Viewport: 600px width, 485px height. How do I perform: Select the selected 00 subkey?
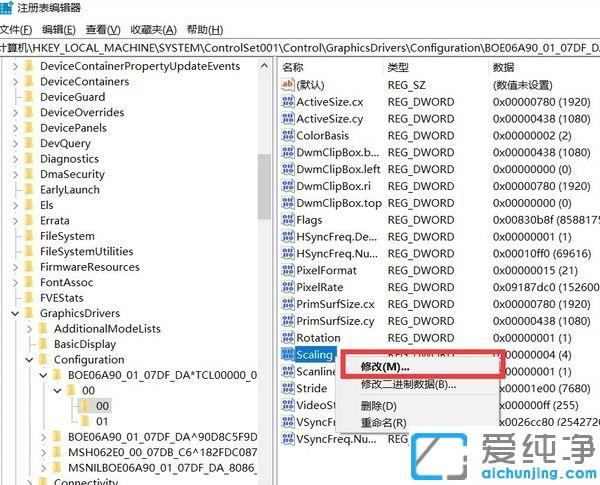[102, 406]
